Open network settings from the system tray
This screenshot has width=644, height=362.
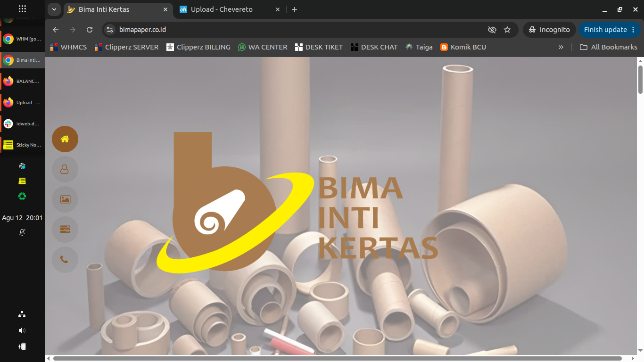(x=22, y=314)
